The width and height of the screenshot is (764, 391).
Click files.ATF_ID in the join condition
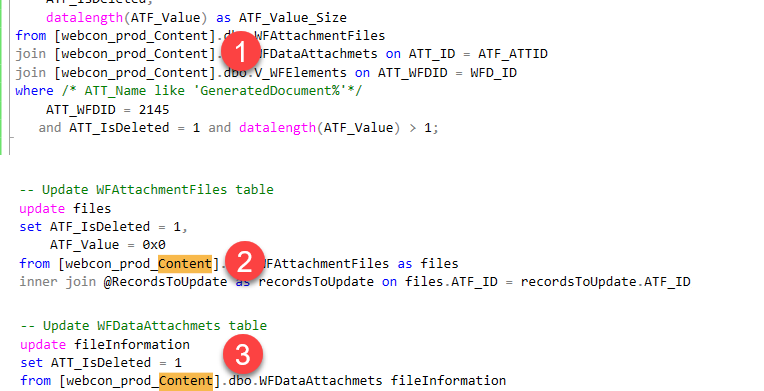pyautogui.click(x=451, y=282)
